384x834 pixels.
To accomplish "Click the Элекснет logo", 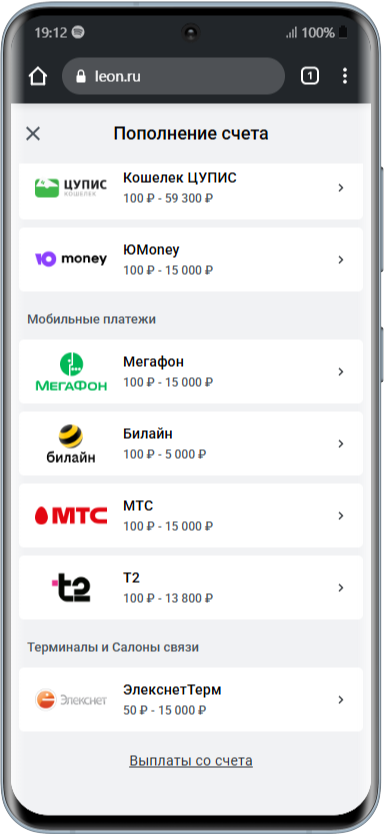I will [x=71, y=699].
